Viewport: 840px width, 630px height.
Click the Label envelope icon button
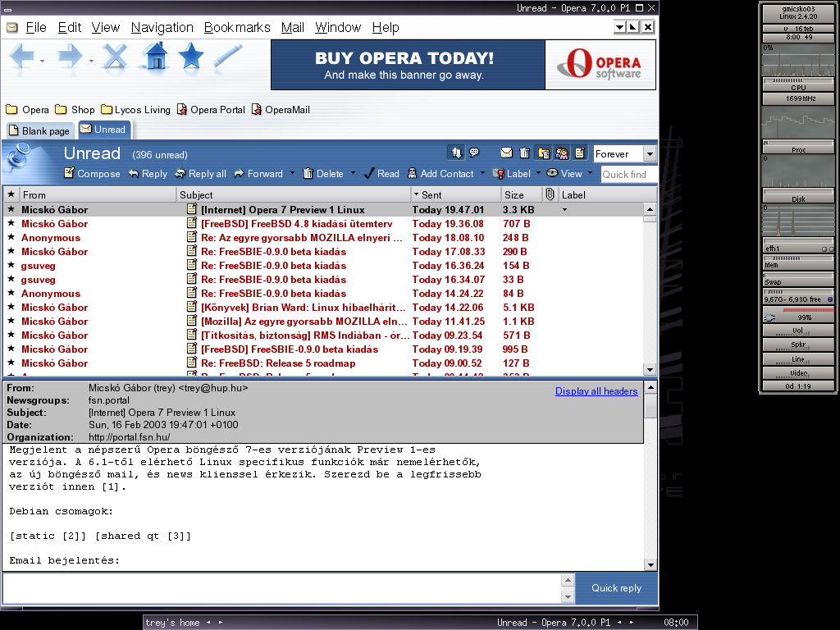[512, 174]
